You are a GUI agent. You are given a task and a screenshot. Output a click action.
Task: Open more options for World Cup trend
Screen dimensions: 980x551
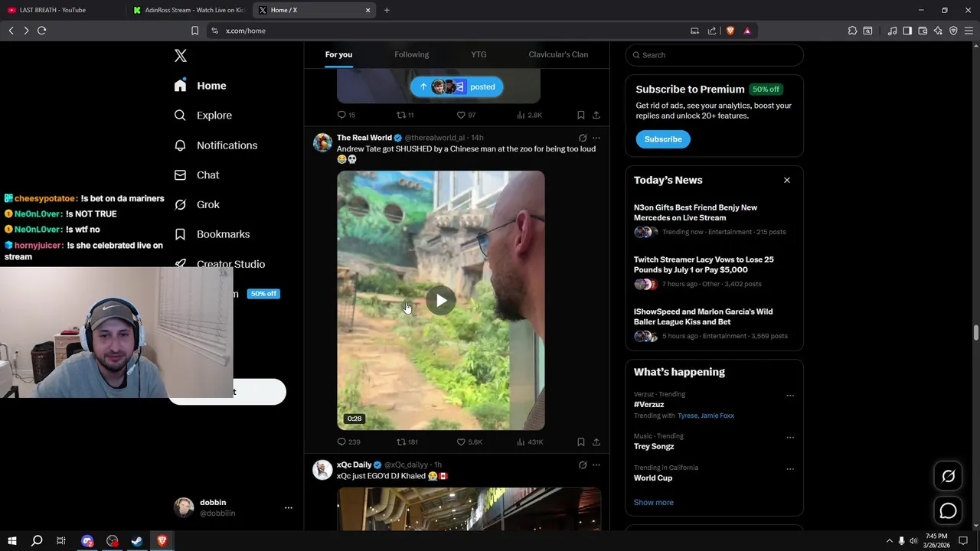coord(790,469)
